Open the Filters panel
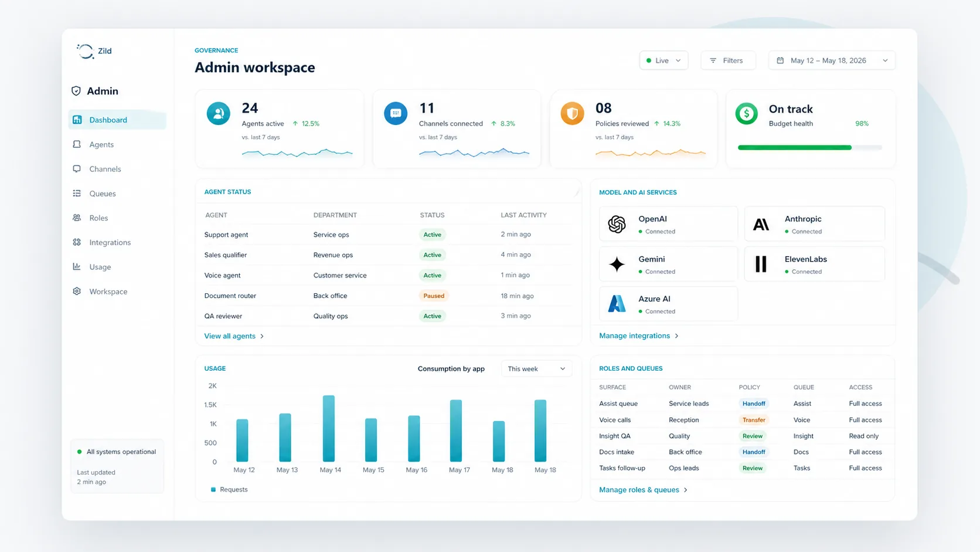The width and height of the screenshot is (980, 552). click(x=728, y=60)
